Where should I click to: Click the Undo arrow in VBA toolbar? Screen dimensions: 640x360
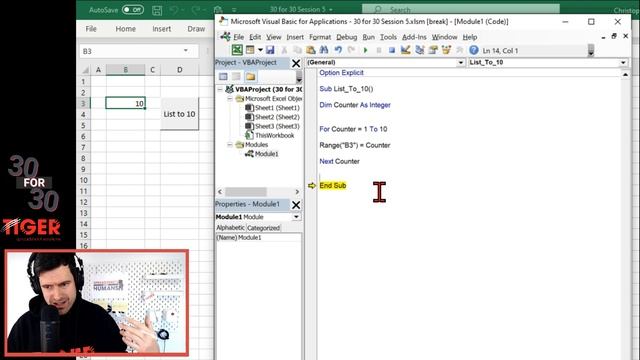(338, 50)
